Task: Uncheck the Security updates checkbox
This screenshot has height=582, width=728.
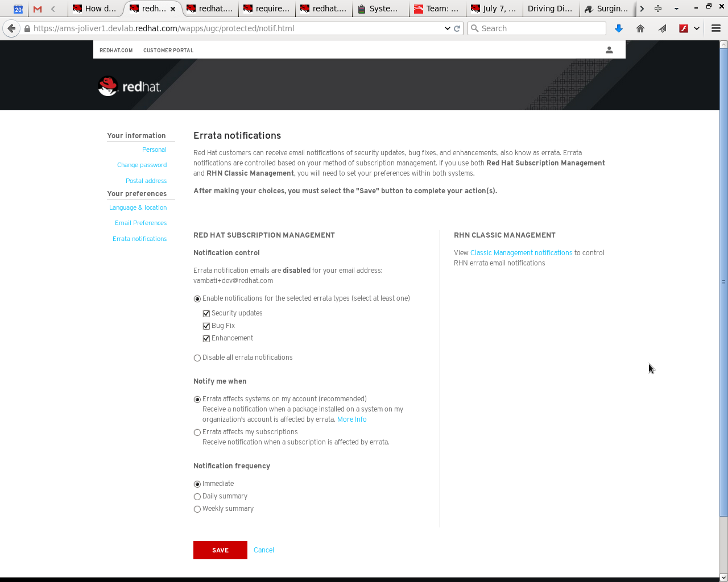Action: tap(206, 313)
